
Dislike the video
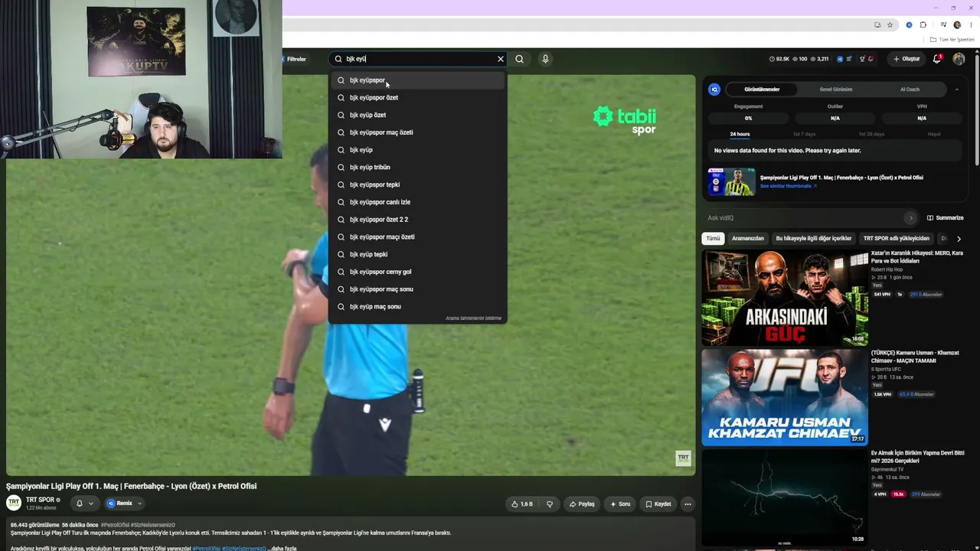tap(550, 504)
